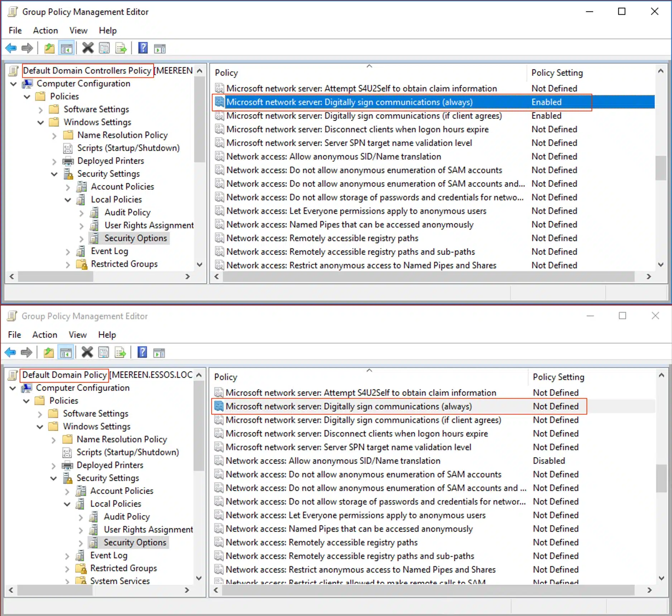Click the Delete X icon in the Default Domain Controllers Policy window
The height and width of the screenshot is (616, 672).
pyautogui.click(x=88, y=48)
